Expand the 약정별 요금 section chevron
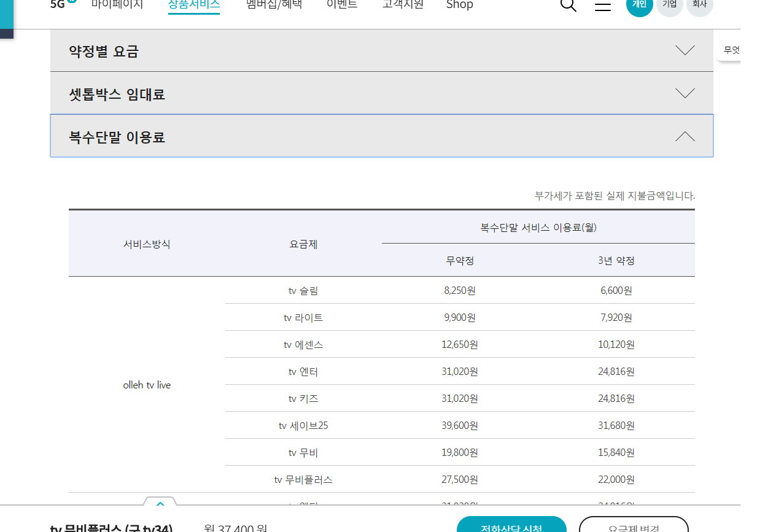This screenshot has width=757, height=532. click(685, 50)
